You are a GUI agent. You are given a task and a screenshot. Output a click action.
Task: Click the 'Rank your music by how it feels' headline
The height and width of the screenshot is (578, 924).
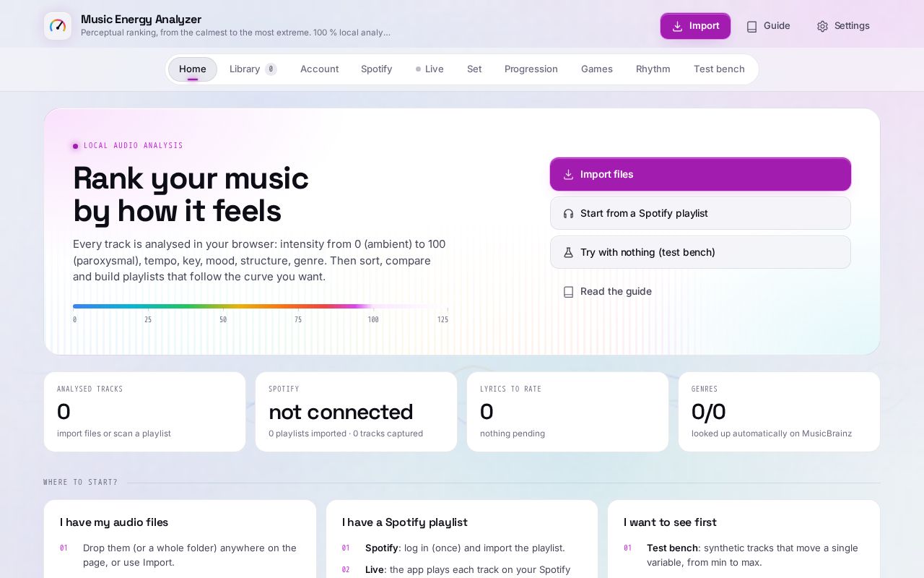191,195
